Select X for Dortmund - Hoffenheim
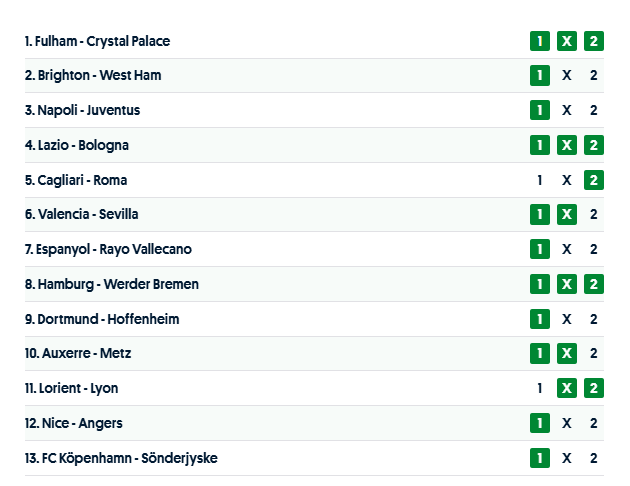 pos(567,319)
